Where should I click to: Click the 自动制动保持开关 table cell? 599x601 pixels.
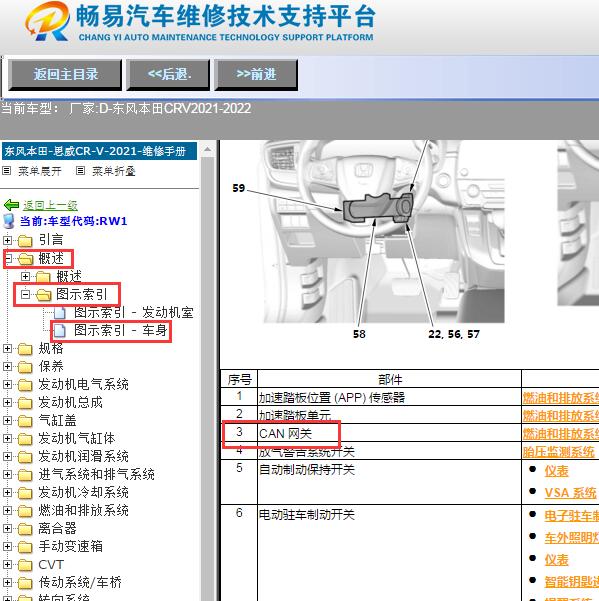pos(389,482)
